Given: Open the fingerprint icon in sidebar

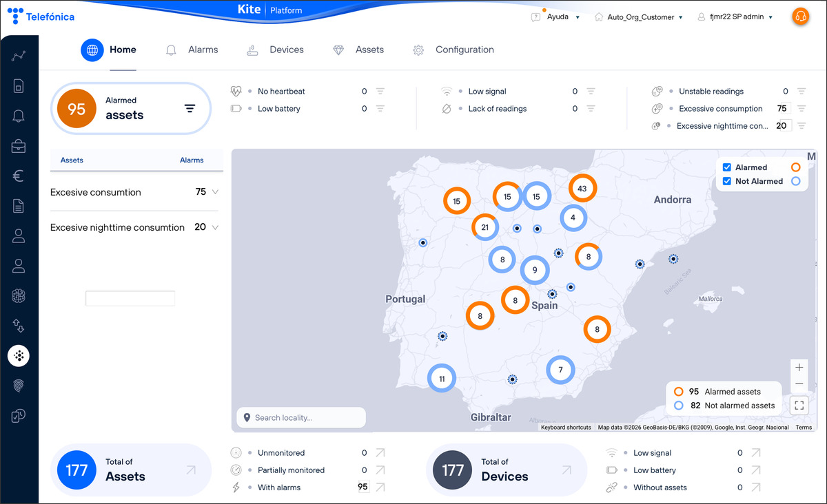Looking at the screenshot, I should (19, 386).
